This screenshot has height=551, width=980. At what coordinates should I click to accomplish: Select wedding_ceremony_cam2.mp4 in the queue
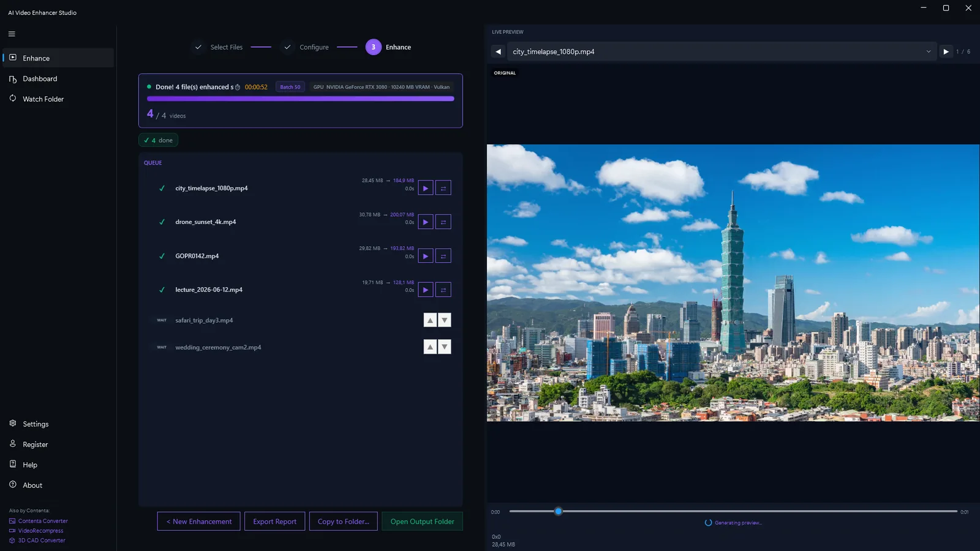coord(300,347)
